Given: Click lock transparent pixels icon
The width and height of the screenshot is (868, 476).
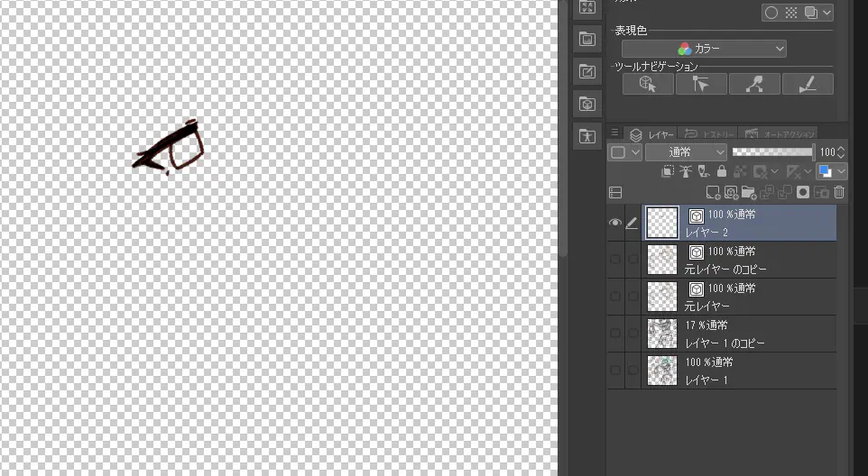Looking at the screenshot, I should (740, 171).
